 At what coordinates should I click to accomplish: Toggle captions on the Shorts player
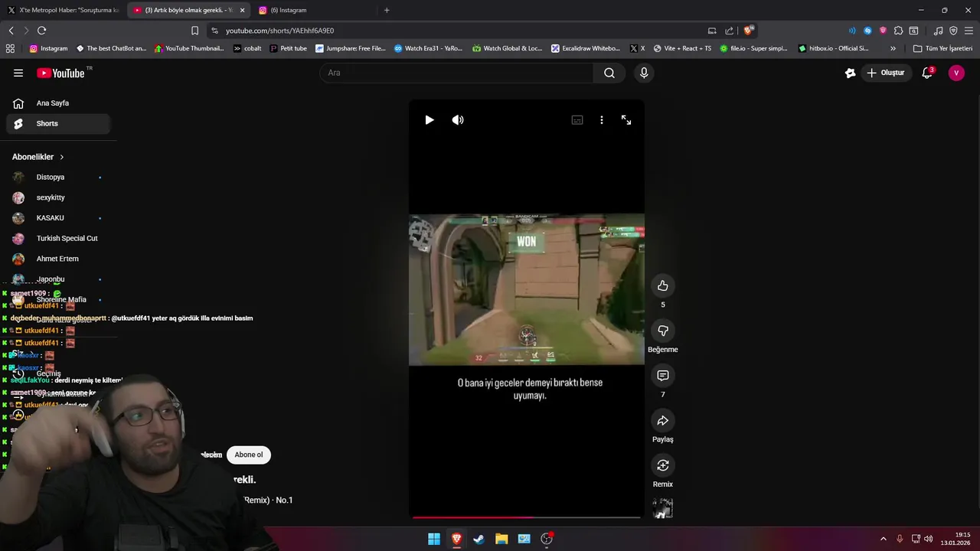pyautogui.click(x=577, y=120)
